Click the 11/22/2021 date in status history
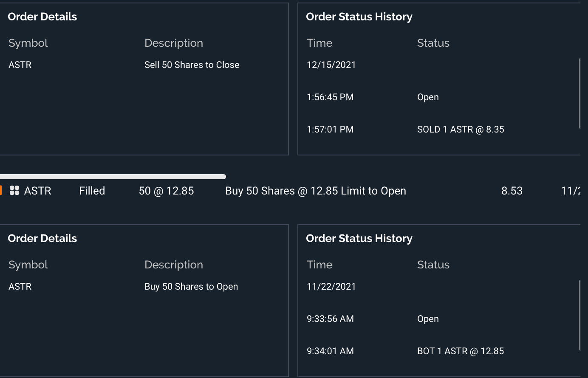Viewport: 588px width, 378px height. tap(331, 287)
